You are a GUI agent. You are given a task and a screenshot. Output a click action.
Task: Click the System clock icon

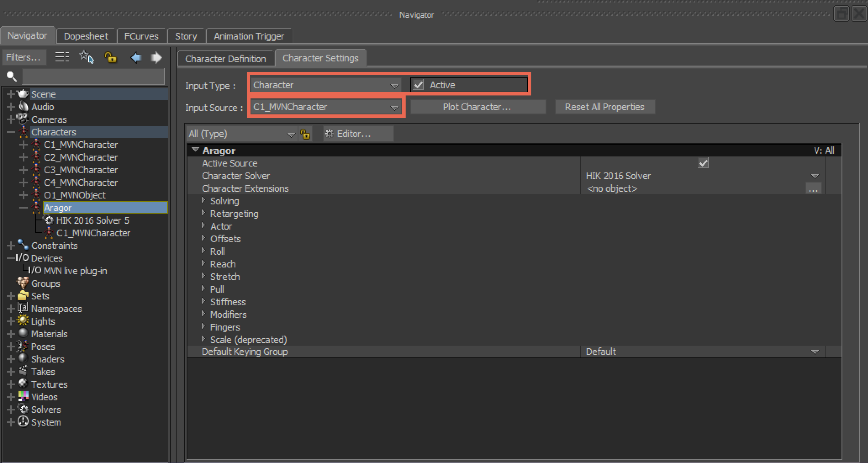23,422
